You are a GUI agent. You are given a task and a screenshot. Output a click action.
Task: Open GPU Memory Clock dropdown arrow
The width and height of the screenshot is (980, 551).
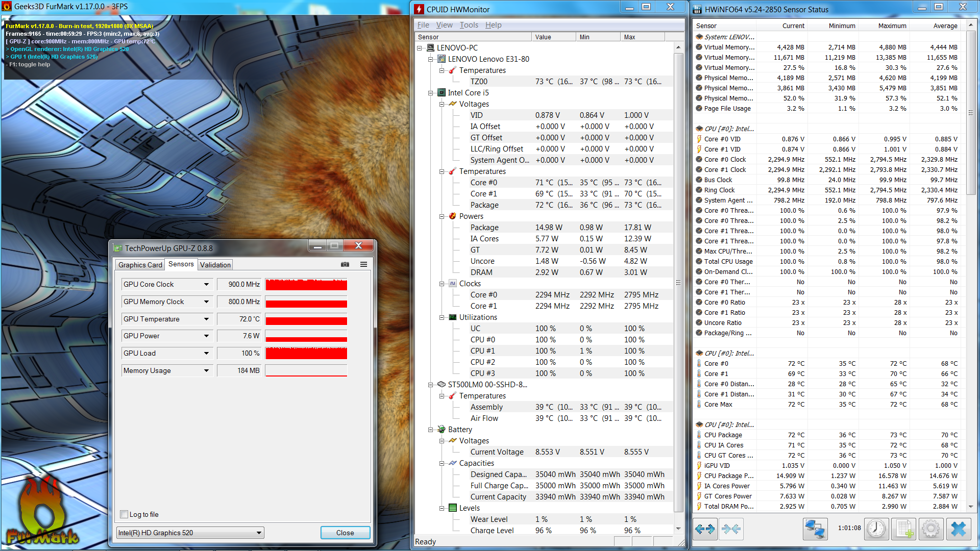[x=206, y=302]
